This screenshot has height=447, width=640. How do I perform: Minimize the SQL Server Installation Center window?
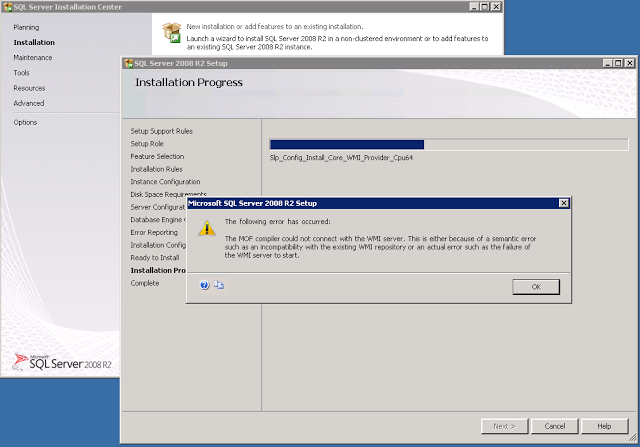tap(473, 7)
